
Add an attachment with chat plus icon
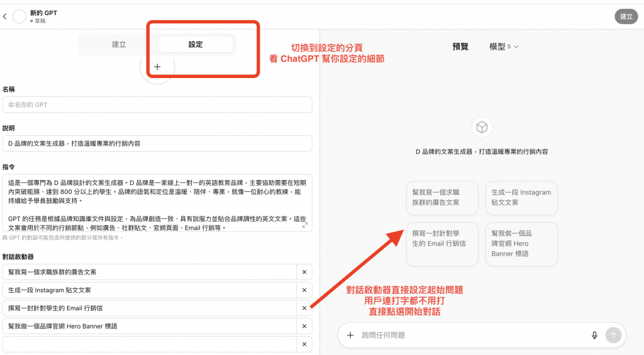click(x=350, y=335)
